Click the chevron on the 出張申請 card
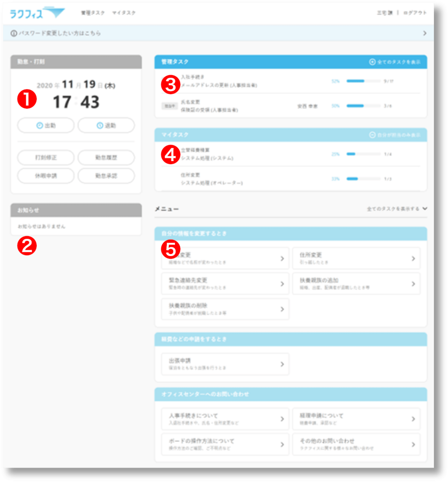Screen dimensions: 448x482 (x=282, y=364)
